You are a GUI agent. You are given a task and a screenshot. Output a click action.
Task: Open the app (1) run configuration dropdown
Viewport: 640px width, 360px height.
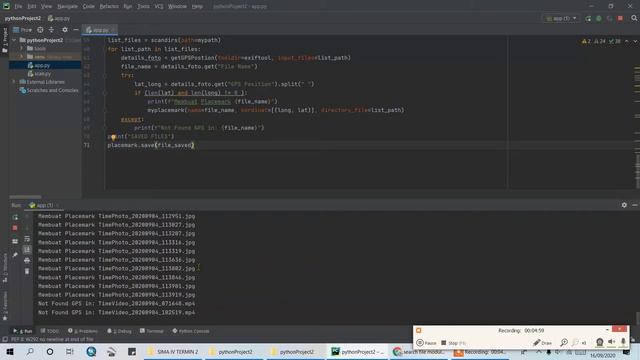click(x=562, y=18)
